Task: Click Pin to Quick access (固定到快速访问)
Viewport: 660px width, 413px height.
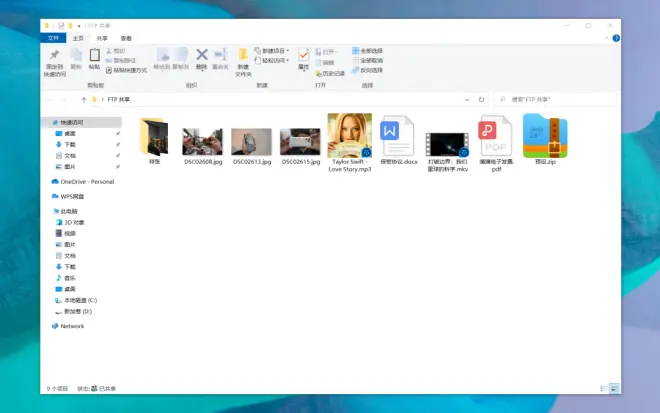Action: pos(54,62)
